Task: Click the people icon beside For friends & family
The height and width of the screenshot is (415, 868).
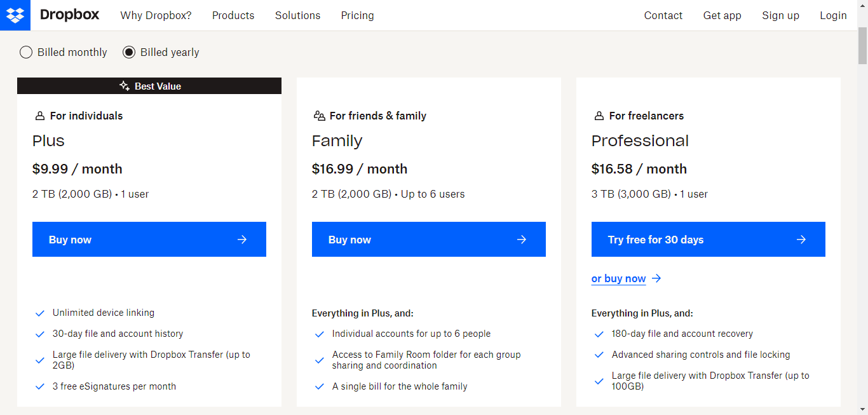Action: (x=319, y=116)
